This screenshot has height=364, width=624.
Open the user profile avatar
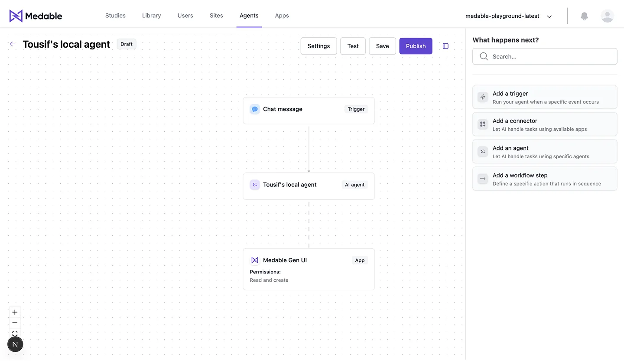(608, 16)
